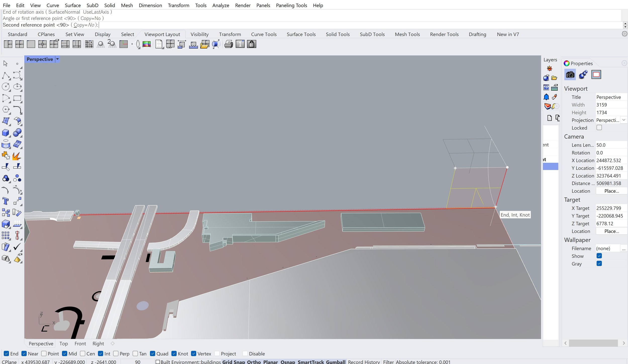Open the material properties ball icon

coord(583,75)
